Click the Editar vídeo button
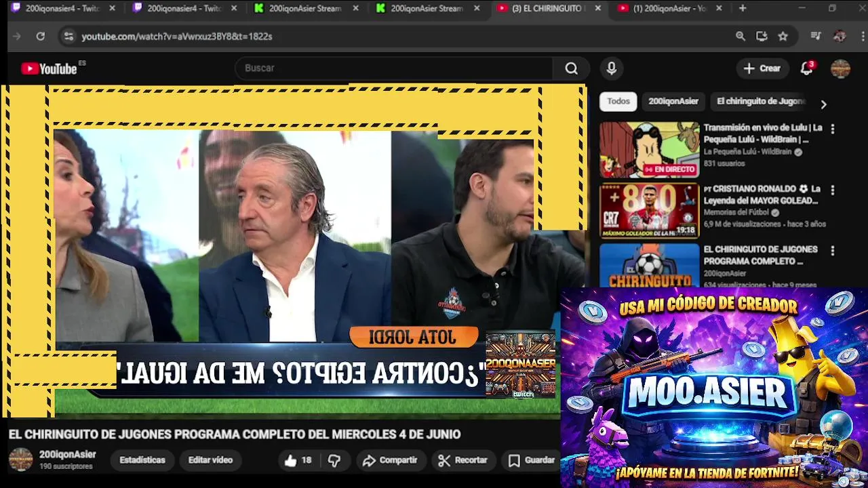 [210, 460]
